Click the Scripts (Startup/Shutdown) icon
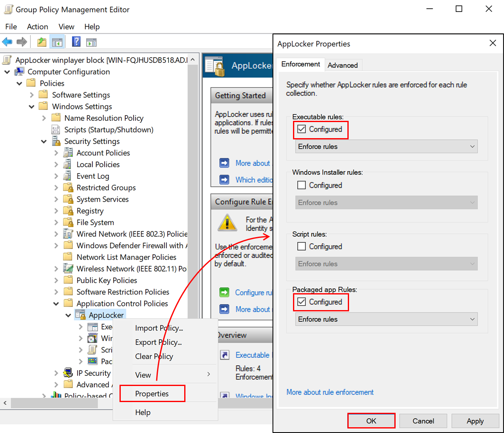This screenshot has height=433, width=504. [56, 130]
